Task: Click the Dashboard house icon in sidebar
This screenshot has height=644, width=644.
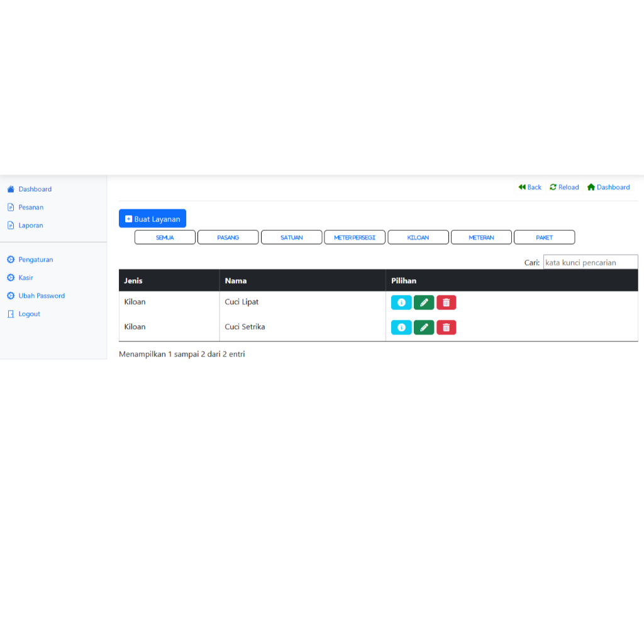Action: point(11,189)
